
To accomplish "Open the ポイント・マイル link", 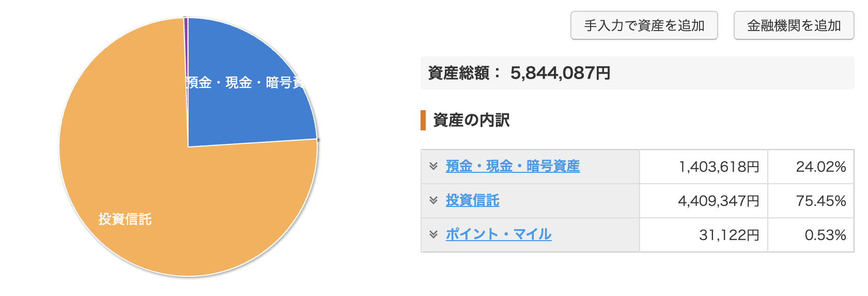I will pyautogui.click(x=499, y=234).
